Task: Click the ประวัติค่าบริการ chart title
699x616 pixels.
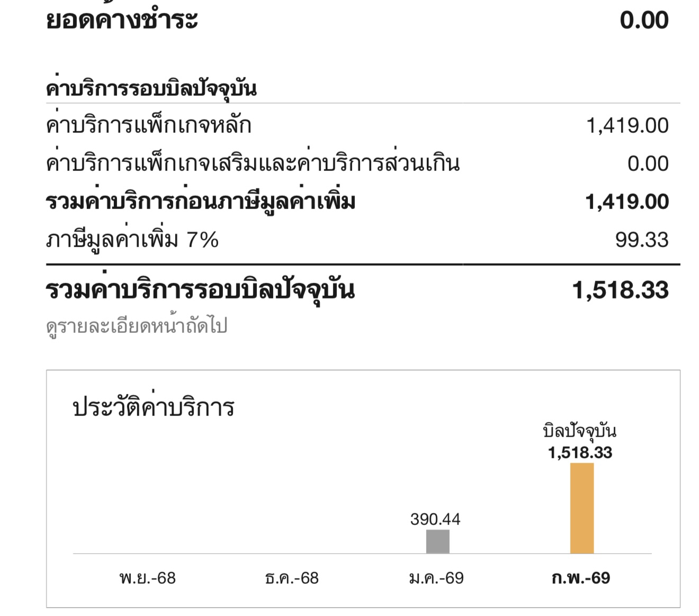Action: 154,407
